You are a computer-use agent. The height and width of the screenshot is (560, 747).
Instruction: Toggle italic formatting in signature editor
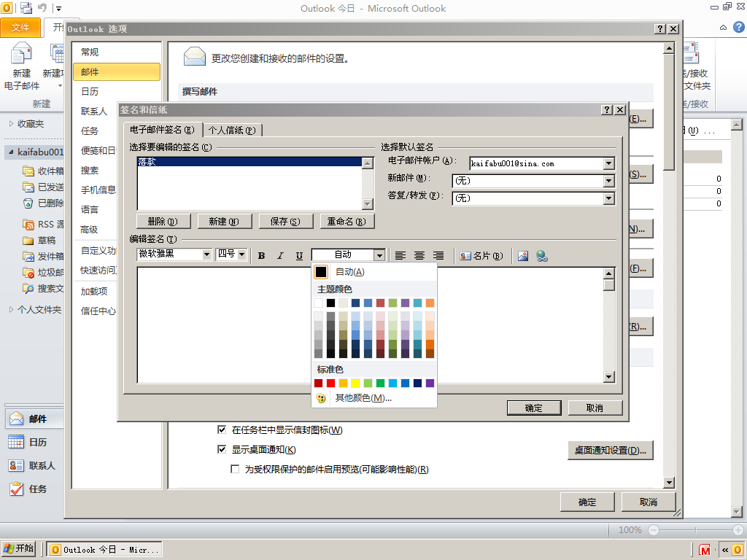click(x=280, y=256)
